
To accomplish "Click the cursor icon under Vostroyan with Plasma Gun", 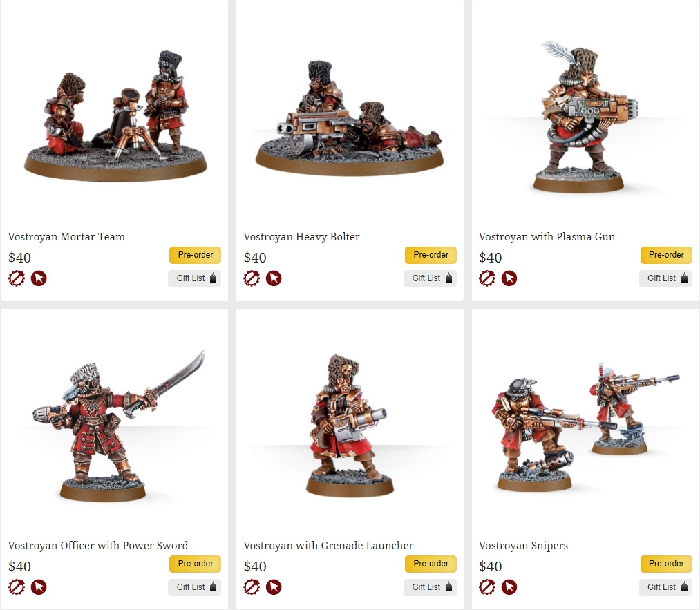I will point(509,278).
